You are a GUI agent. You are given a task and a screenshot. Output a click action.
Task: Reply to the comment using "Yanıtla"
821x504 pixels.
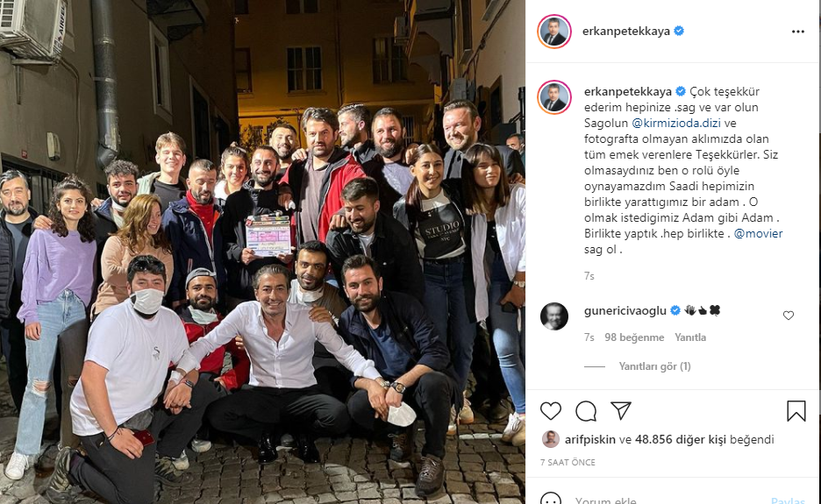pos(690,337)
